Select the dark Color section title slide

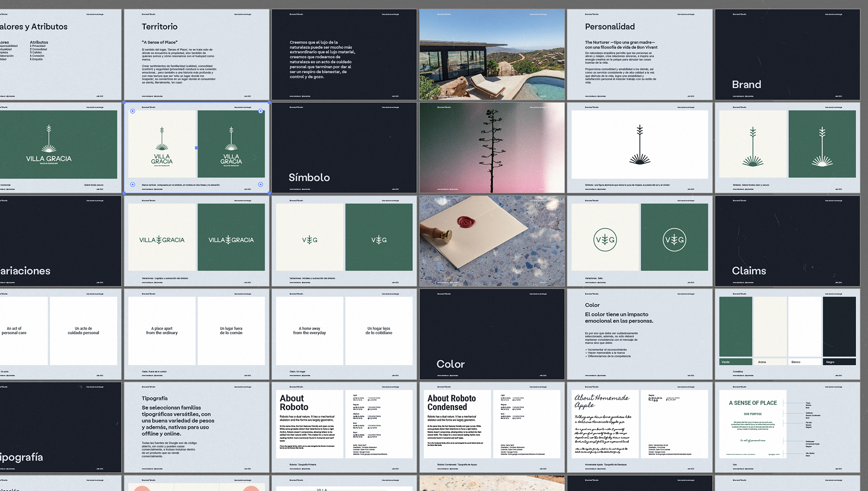pos(492,334)
